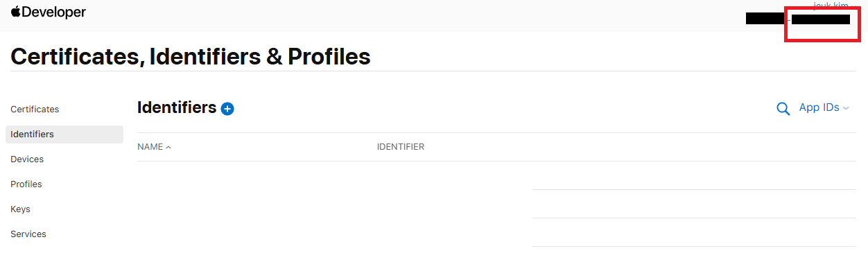Sort by the IDENTIFIER column header
This screenshot has height=278, width=868.
click(x=401, y=147)
